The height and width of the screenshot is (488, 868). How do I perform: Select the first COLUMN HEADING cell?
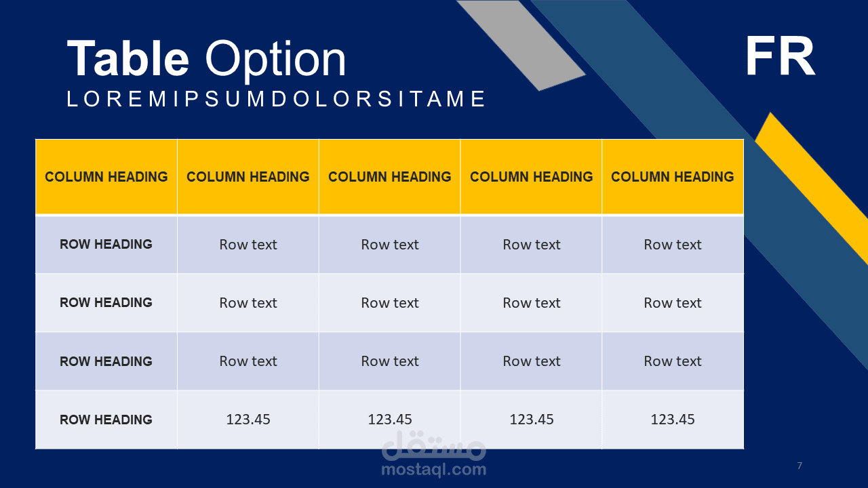coord(106,177)
